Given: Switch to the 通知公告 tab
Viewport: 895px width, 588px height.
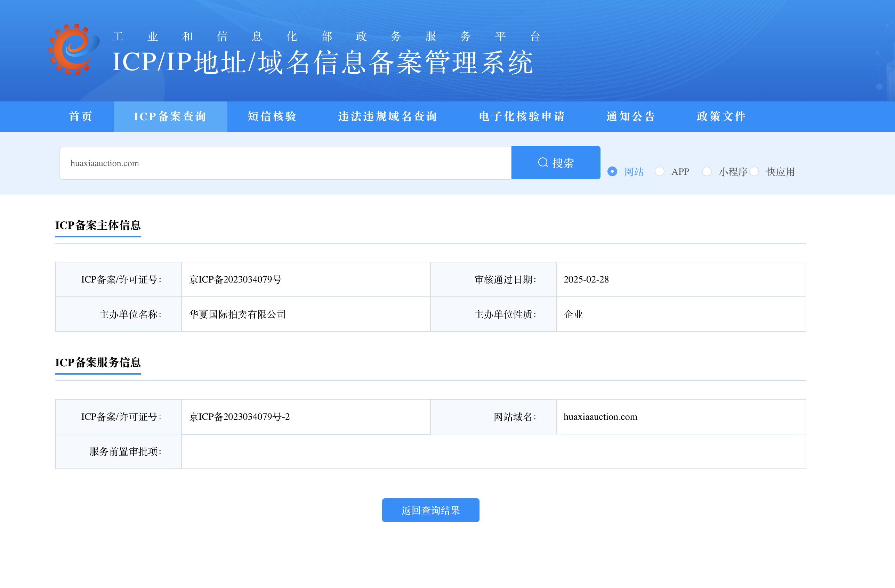Looking at the screenshot, I should click(x=631, y=116).
